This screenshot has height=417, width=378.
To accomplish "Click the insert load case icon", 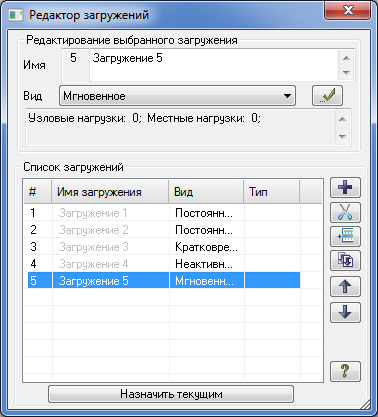I will click(345, 236).
